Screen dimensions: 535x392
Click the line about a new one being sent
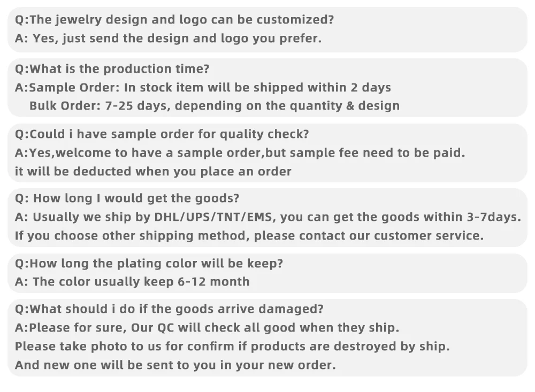(x=175, y=365)
